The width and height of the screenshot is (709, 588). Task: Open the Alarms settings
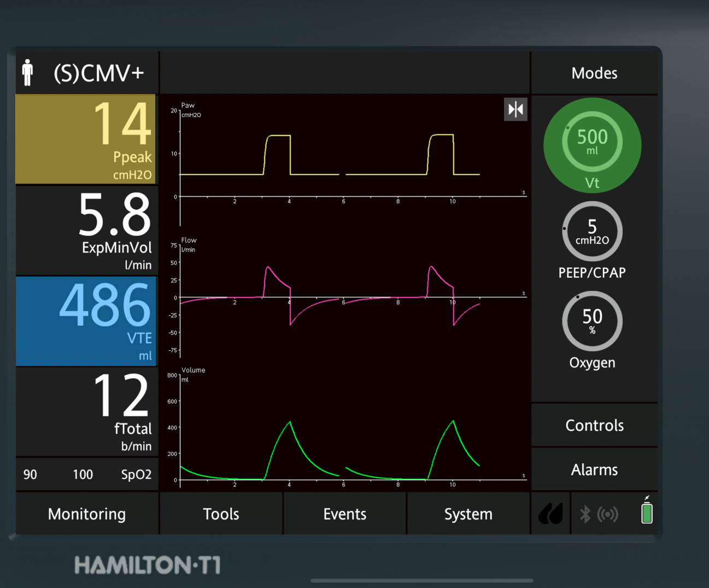click(594, 469)
